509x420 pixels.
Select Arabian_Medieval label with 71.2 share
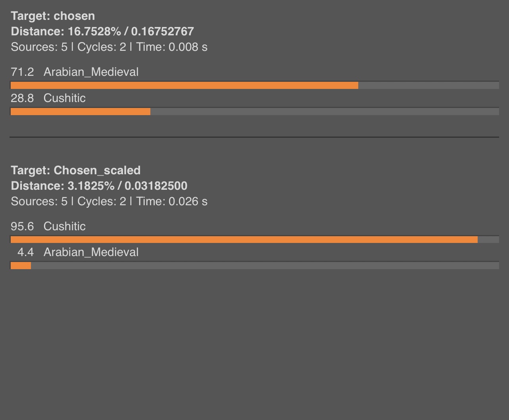point(91,72)
